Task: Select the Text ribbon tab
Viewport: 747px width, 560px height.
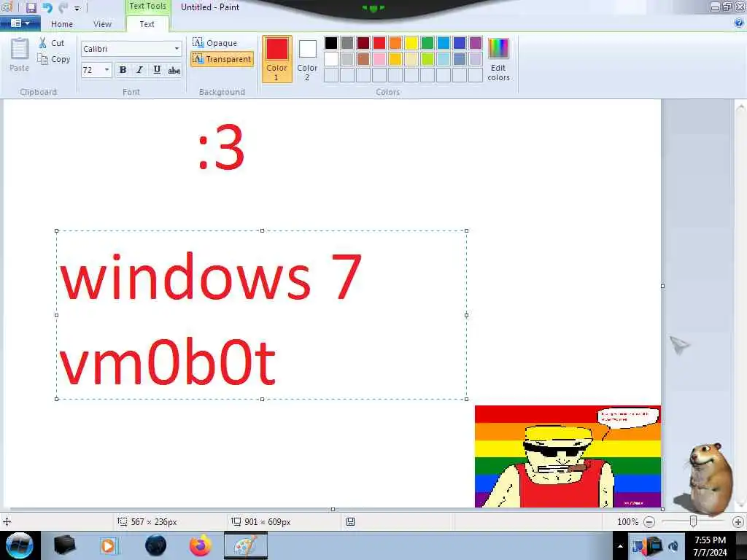Action: (147, 24)
